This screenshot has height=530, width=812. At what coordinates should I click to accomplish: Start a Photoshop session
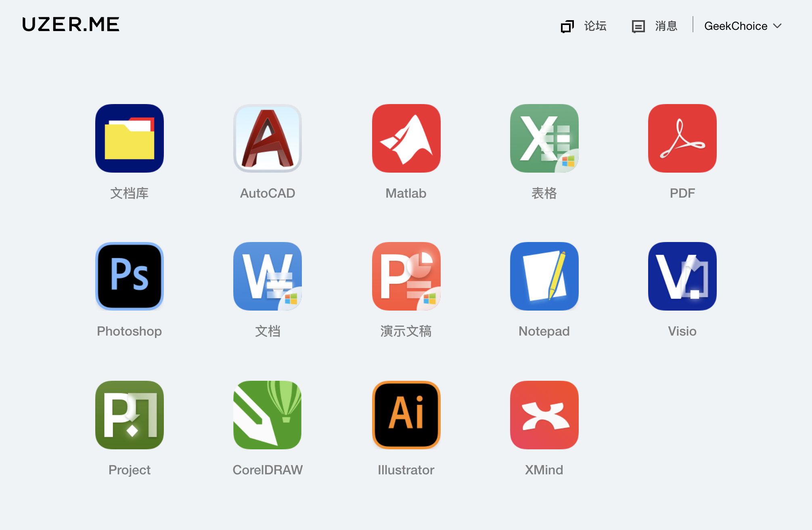129,276
